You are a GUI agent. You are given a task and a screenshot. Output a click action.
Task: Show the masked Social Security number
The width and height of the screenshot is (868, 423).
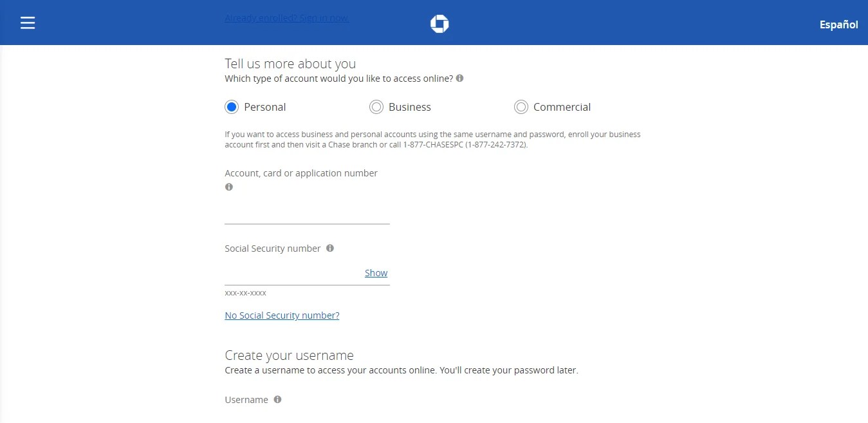pos(376,273)
